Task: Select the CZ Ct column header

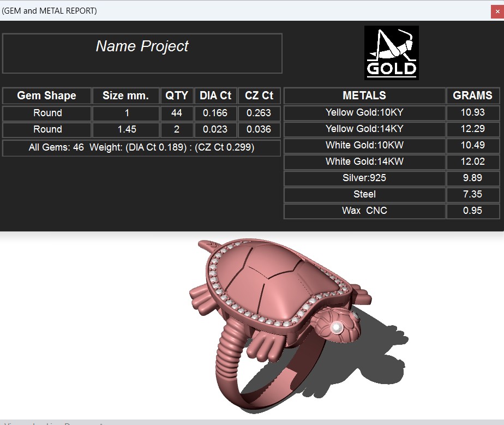Action: (x=259, y=95)
